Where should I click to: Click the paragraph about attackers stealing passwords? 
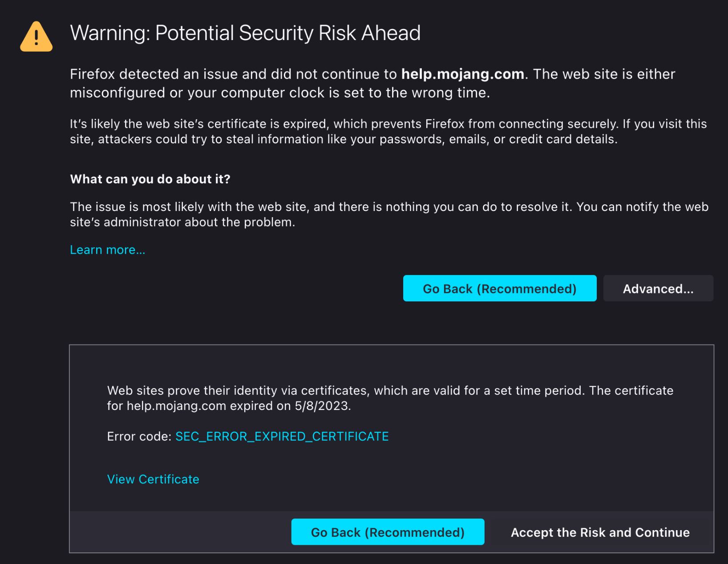[x=388, y=131]
